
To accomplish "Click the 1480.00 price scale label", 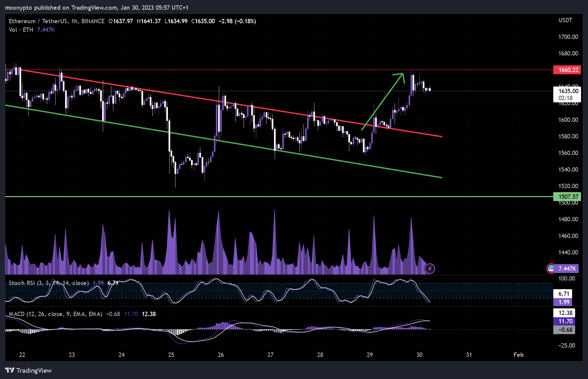I will [568, 219].
